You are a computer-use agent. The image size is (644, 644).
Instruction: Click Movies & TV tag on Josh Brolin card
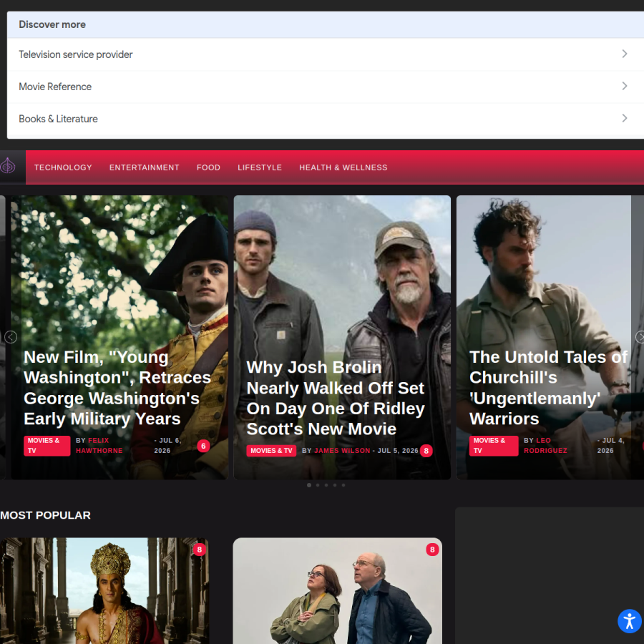click(271, 451)
